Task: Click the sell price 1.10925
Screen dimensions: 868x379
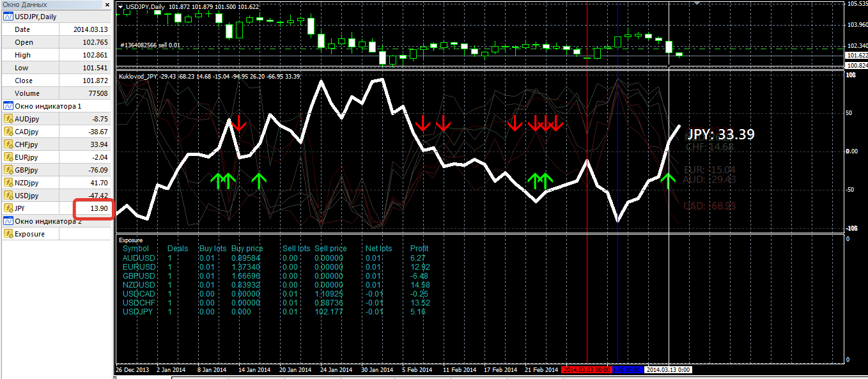Action: pyautogui.click(x=329, y=293)
